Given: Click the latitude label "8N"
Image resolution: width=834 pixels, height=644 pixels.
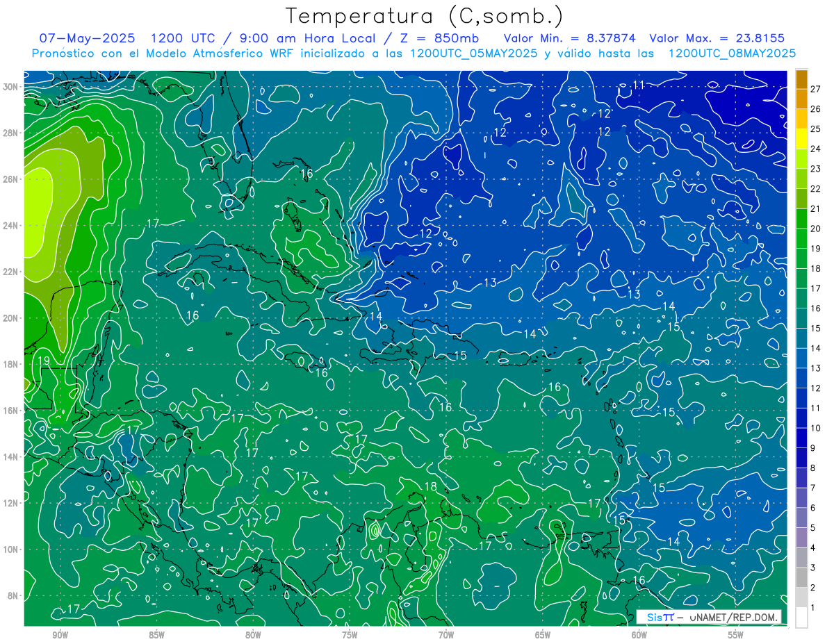Looking at the screenshot, I should point(13,595).
